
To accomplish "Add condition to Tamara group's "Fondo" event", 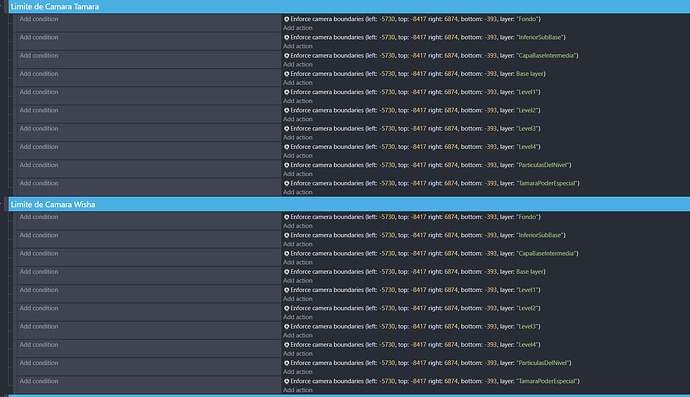I will pyautogui.click(x=39, y=19).
